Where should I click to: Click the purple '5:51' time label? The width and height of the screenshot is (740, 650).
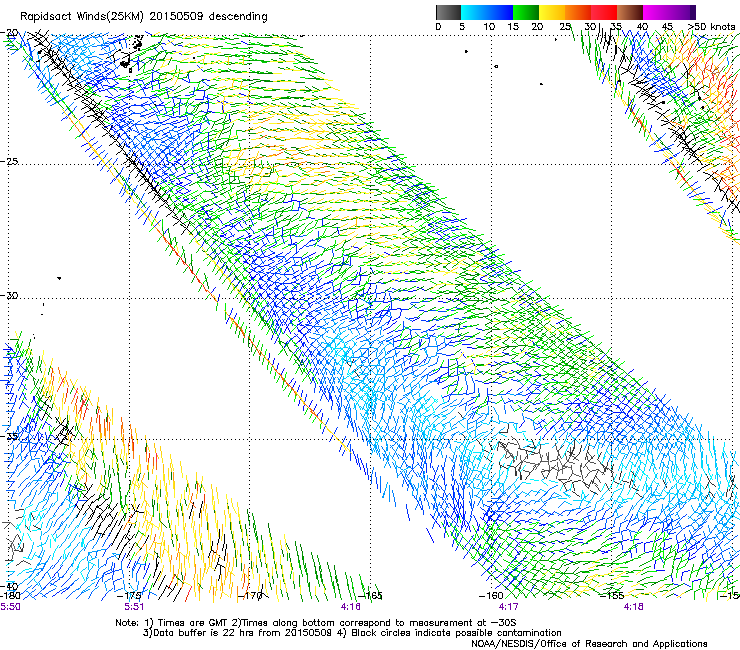point(135,607)
